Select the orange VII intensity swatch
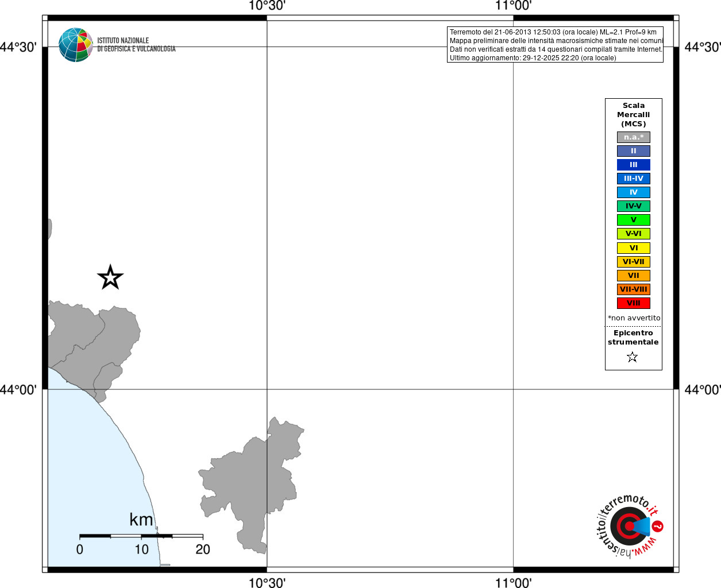Viewport: 721px width, 588px height. [634, 276]
